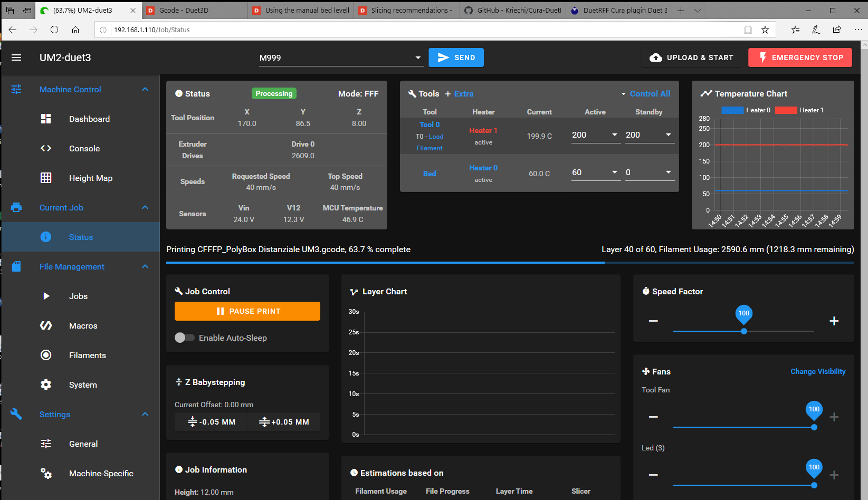Click the Bed link in Tools
Screen dimensions: 868x500
[430, 174]
